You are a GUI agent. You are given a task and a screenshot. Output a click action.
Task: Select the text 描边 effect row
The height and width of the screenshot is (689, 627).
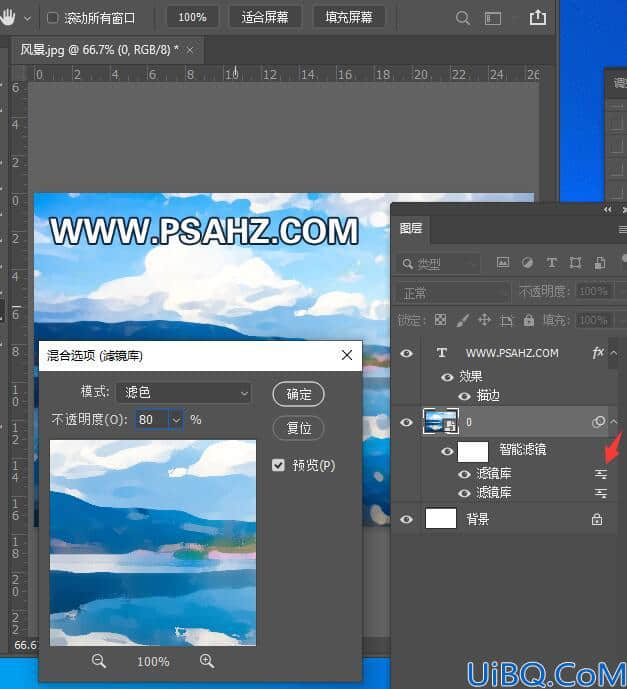tap(488, 396)
